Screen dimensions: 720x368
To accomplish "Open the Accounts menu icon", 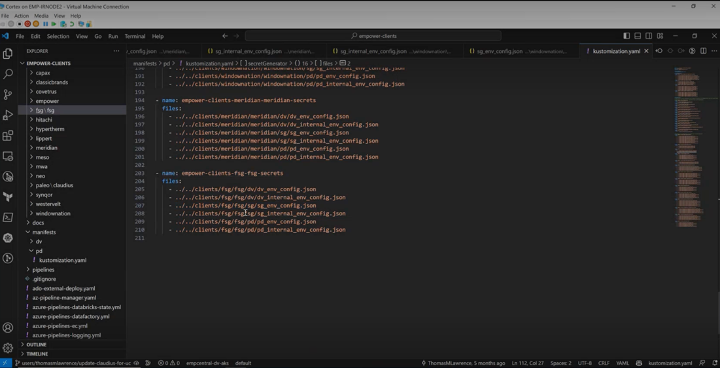I will (x=7, y=328).
